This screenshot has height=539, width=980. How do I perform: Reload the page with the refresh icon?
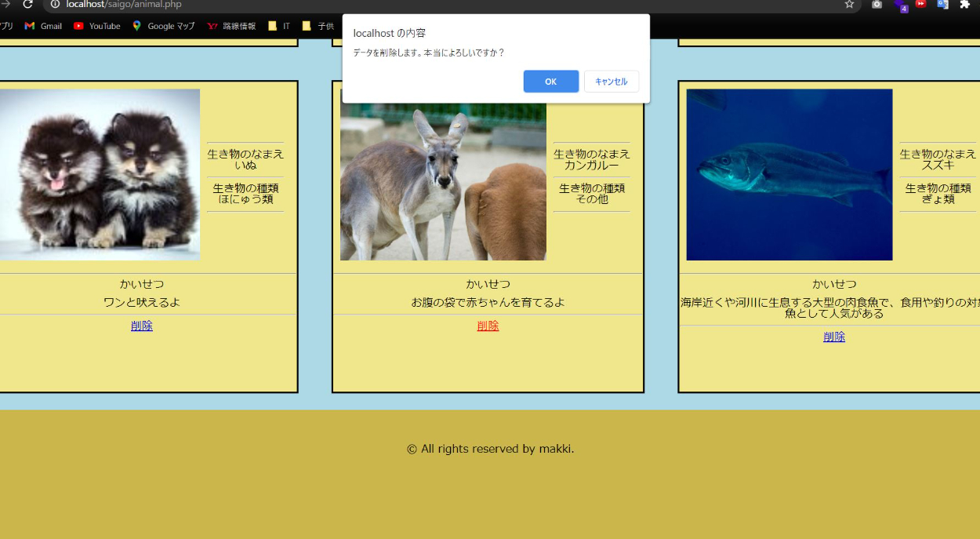tap(27, 5)
